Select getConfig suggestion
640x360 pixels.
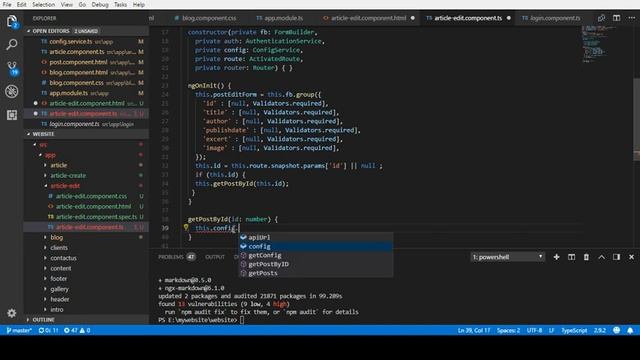(x=316, y=255)
